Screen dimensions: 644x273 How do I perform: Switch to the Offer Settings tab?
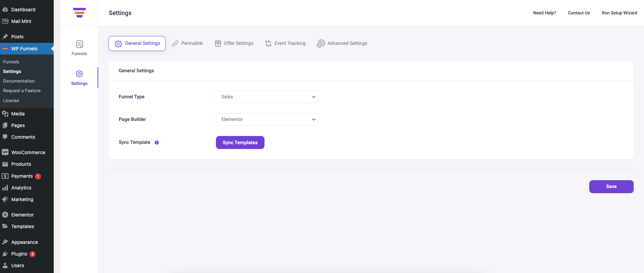(x=234, y=44)
